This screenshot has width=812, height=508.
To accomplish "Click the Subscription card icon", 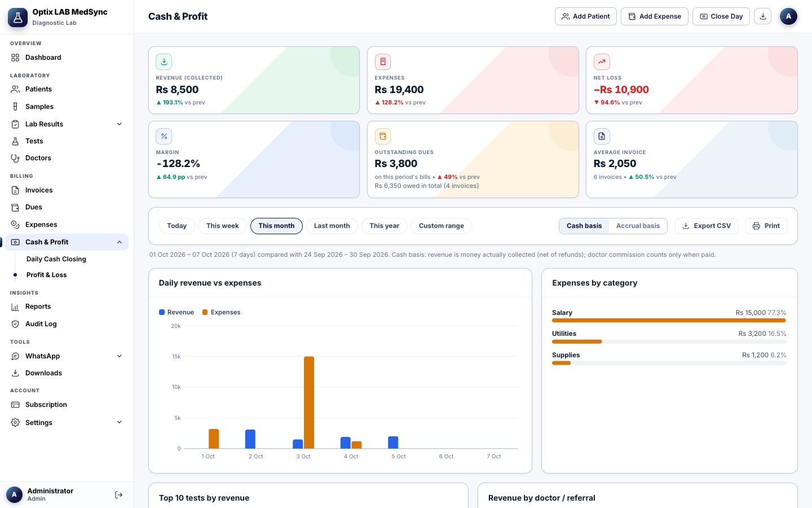I will (x=15, y=405).
